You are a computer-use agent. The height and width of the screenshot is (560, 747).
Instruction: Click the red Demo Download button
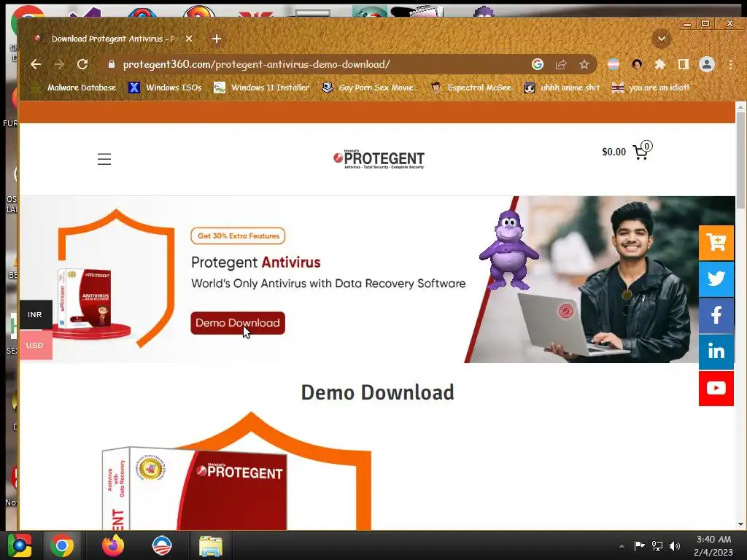238,323
